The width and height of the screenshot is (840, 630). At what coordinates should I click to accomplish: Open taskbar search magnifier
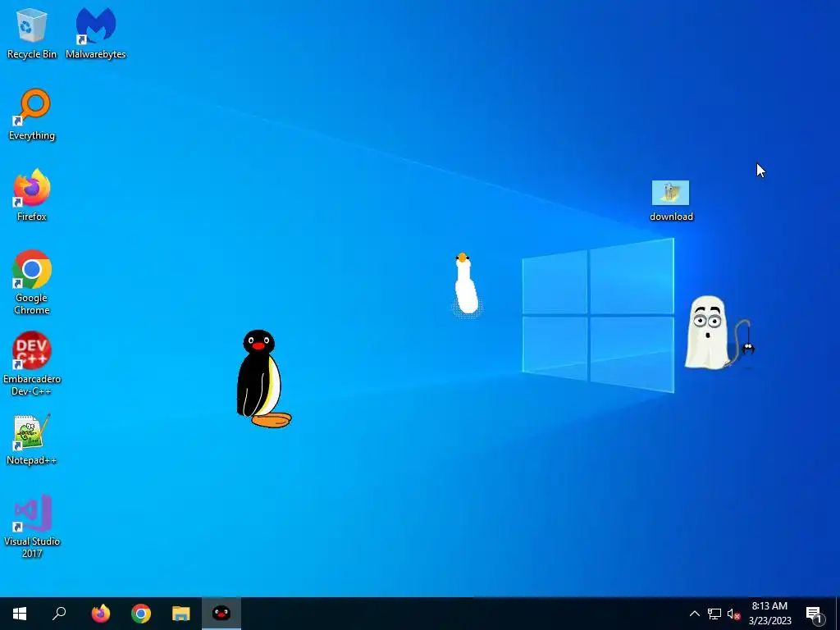(x=59, y=614)
